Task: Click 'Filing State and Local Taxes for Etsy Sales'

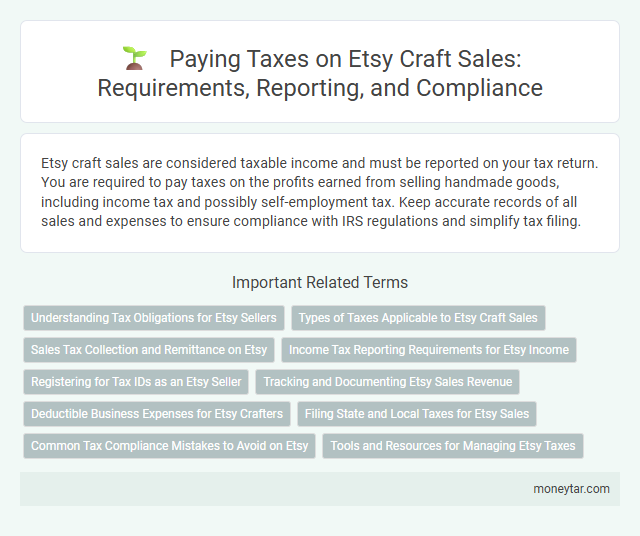Action: (x=417, y=414)
